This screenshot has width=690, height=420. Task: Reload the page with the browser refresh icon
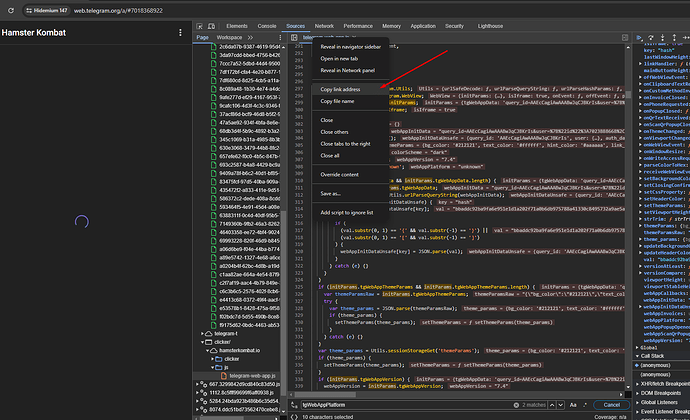[11, 11]
